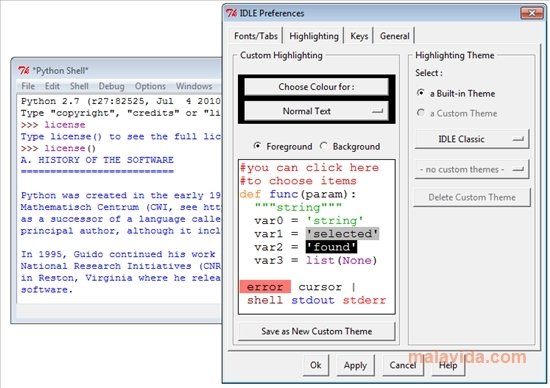This screenshot has height=388, width=550.
Task: Open Shell menu in Python Shell
Action: (79, 86)
